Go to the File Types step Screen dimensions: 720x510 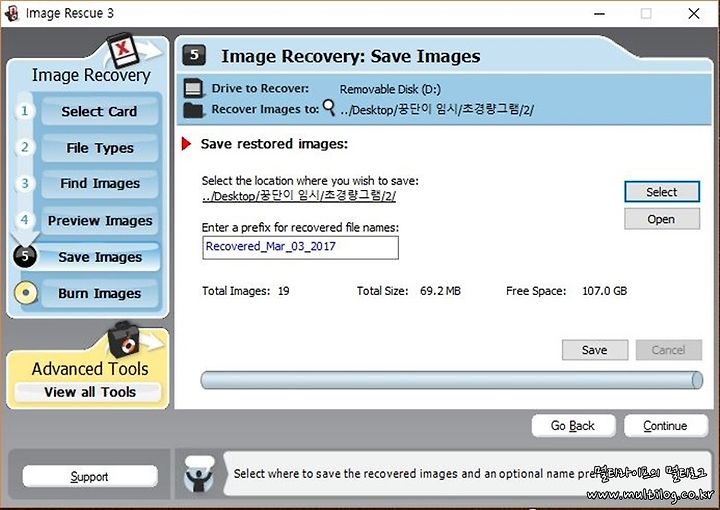[100, 148]
